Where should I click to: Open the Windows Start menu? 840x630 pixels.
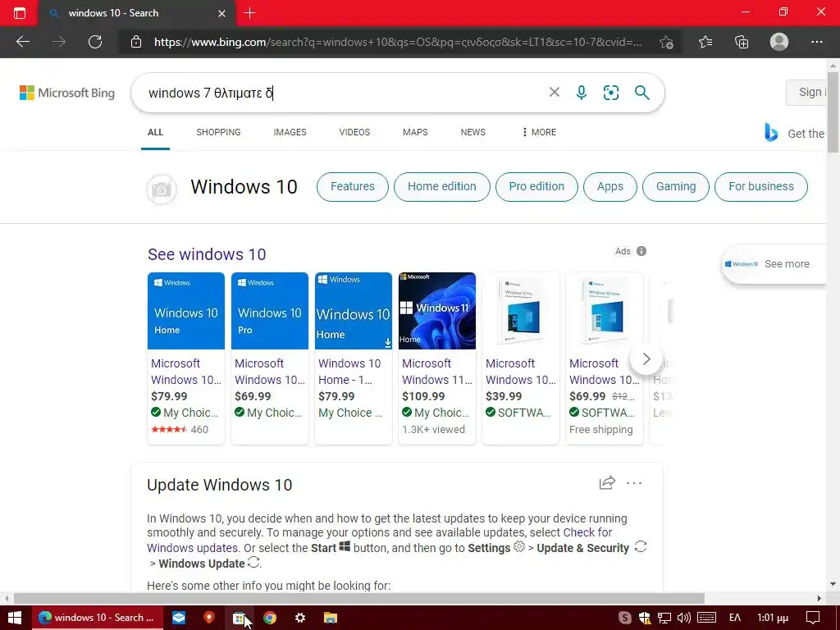pos(15,618)
